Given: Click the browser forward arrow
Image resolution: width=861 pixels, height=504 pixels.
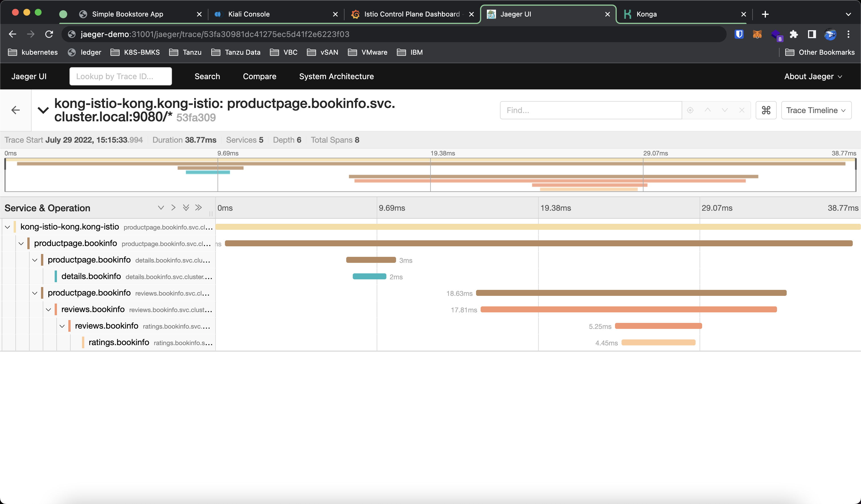Looking at the screenshot, I should pyautogui.click(x=31, y=34).
